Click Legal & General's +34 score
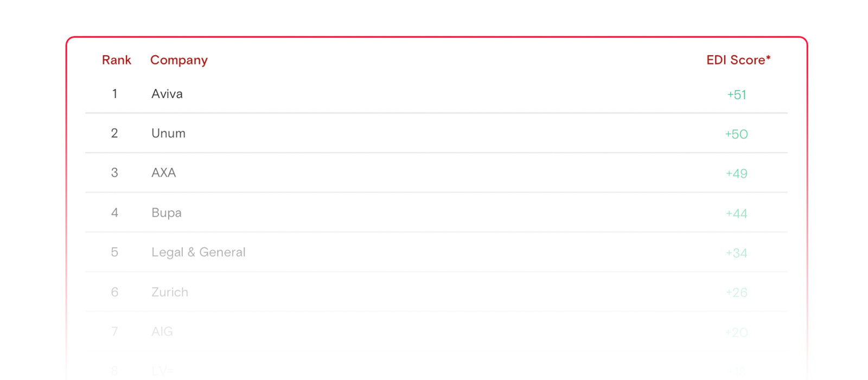Viewport: 868px width, 380px height. click(x=737, y=253)
